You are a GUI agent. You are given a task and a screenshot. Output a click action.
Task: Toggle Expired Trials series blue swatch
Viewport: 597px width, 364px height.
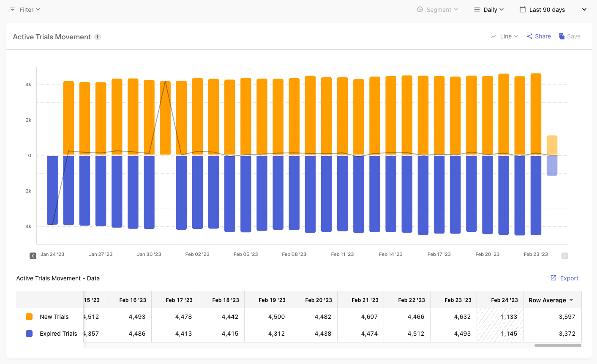(29, 334)
